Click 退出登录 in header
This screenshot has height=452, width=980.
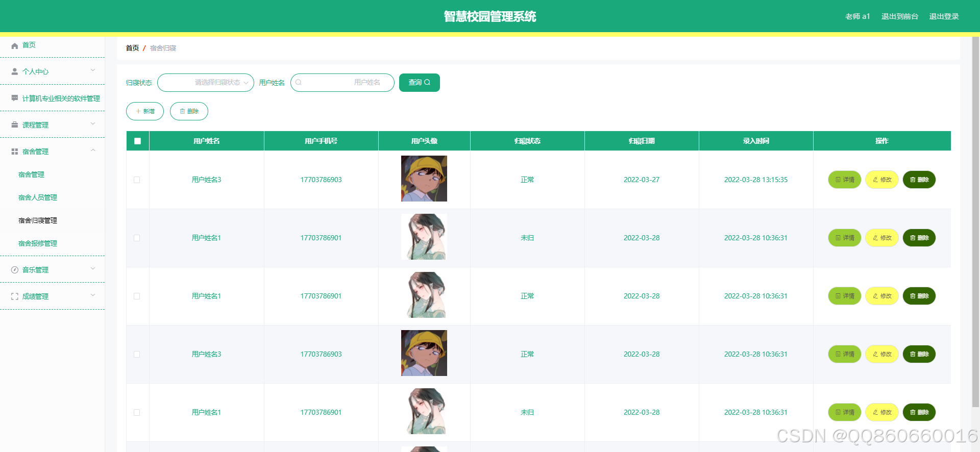[944, 16]
